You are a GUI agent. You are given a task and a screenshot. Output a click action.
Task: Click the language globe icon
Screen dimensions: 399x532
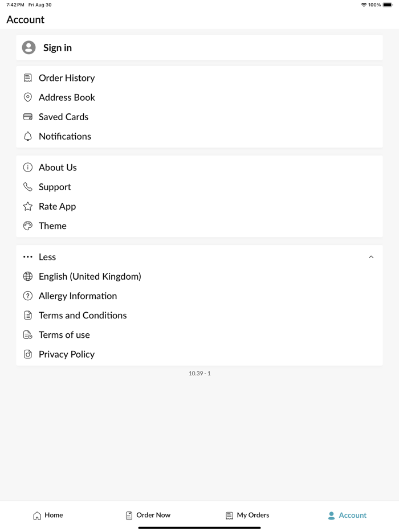28,277
